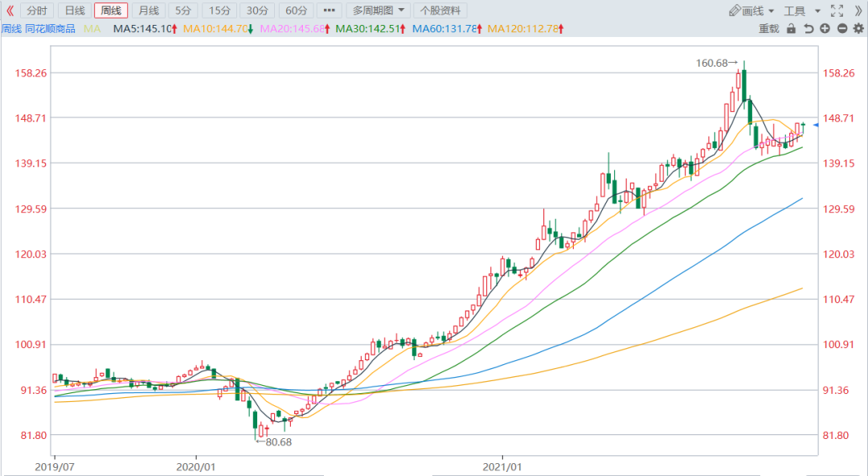Viewport: 868px width, 476px height.
Task: Choose the 15分 period tab
Action: pos(219,10)
